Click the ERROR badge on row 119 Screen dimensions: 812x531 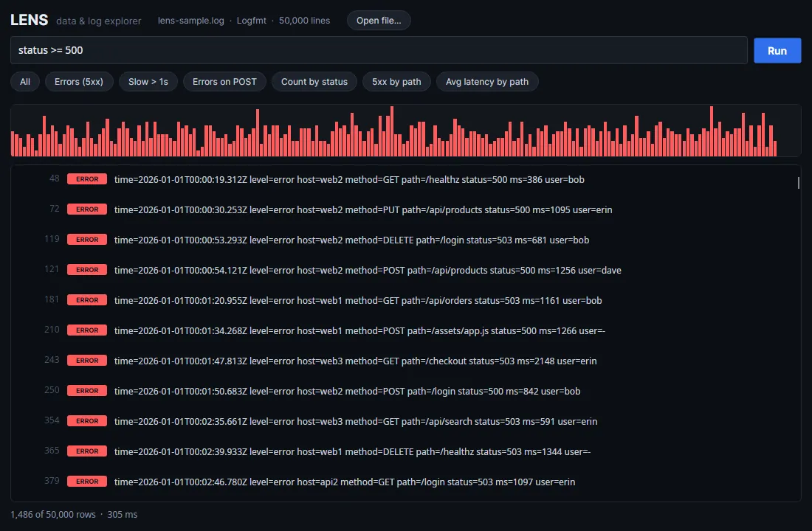87,240
